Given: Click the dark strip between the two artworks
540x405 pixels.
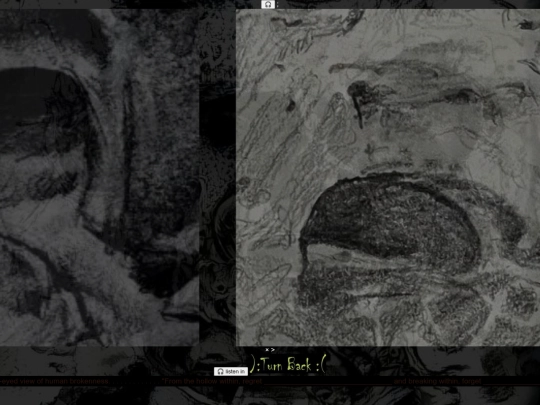Looking at the screenshot, I should 217,177.
